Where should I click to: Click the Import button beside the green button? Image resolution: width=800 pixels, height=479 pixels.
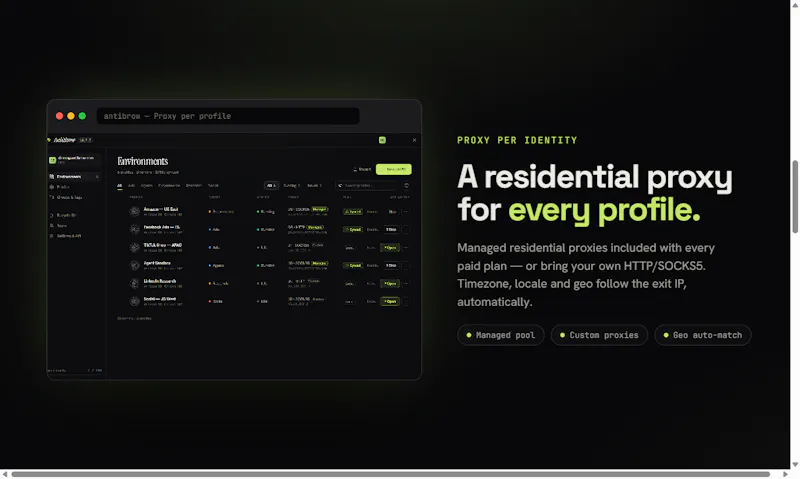coord(362,169)
